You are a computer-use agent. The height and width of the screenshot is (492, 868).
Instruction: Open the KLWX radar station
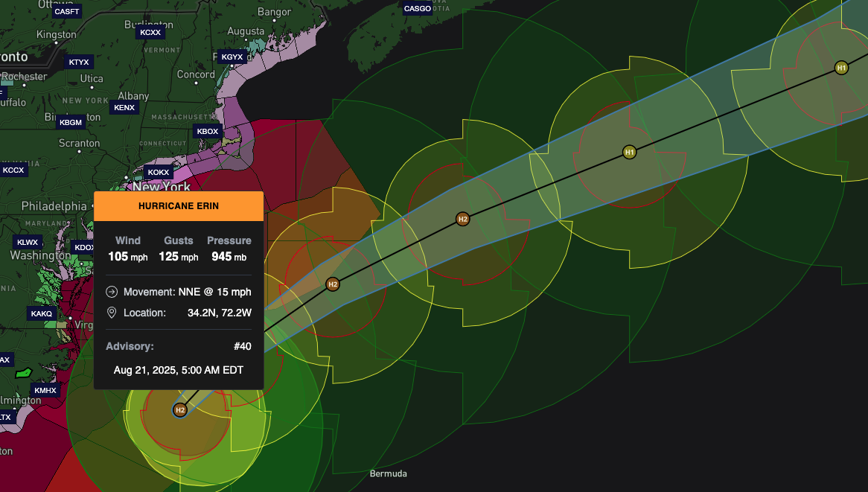pos(28,242)
